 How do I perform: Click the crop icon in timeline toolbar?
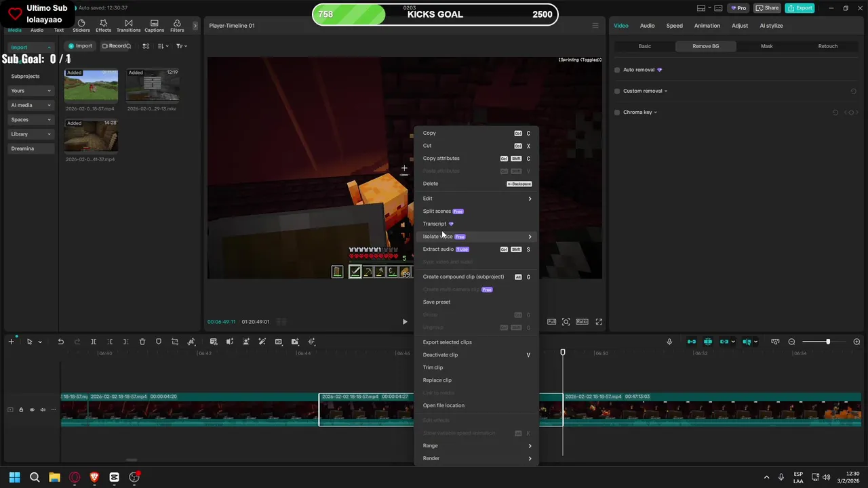(x=175, y=342)
